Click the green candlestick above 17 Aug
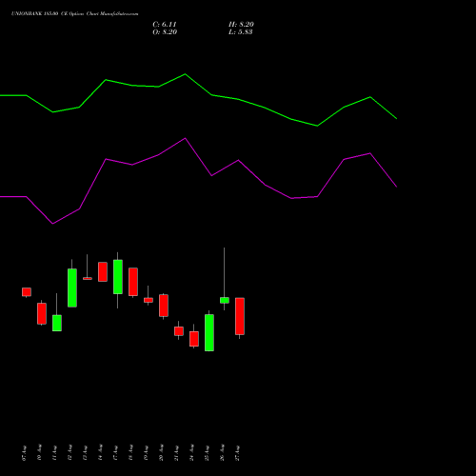Image resolution: width=476 pixels, height=476 pixels. click(118, 277)
